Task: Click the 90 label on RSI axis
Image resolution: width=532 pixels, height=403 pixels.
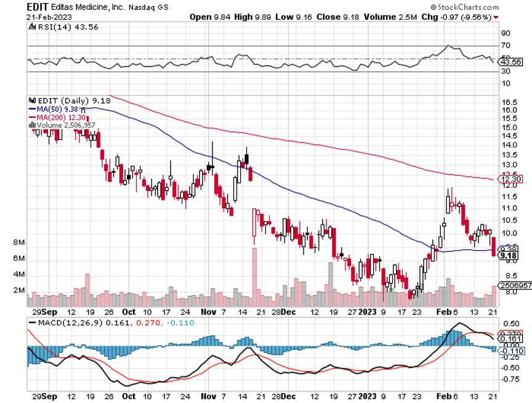Action: coord(506,33)
